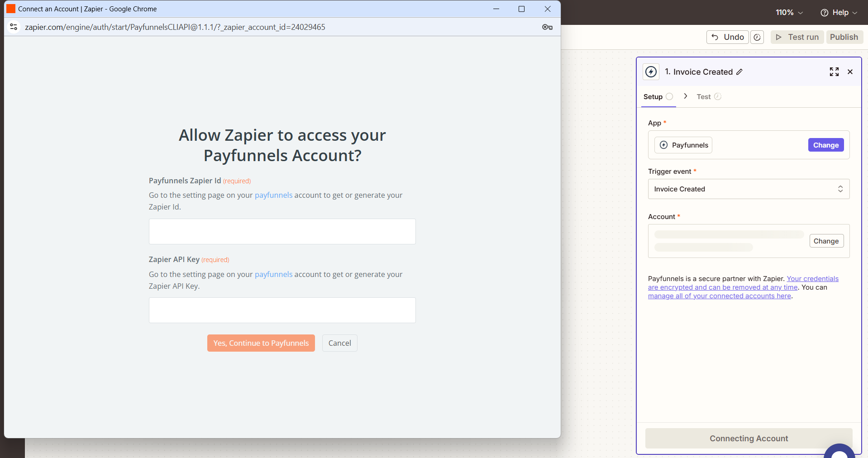Expand the step panel to fullscreen
868x458 pixels.
click(x=834, y=72)
